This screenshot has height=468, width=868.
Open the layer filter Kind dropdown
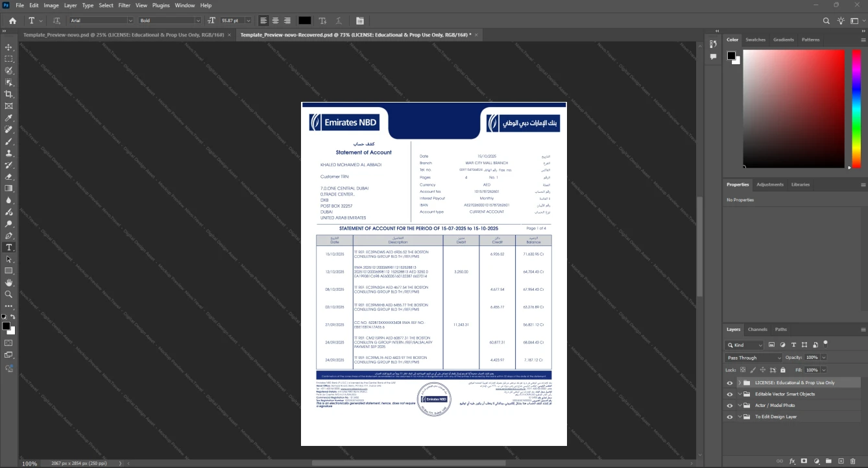pyautogui.click(x=745, y=345)
